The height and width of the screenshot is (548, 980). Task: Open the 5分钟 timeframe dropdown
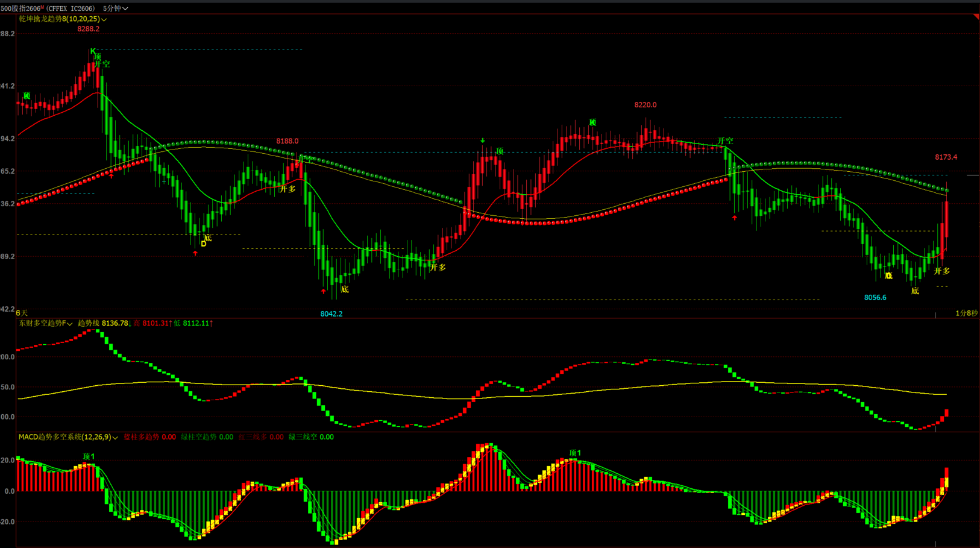[115, 8]
